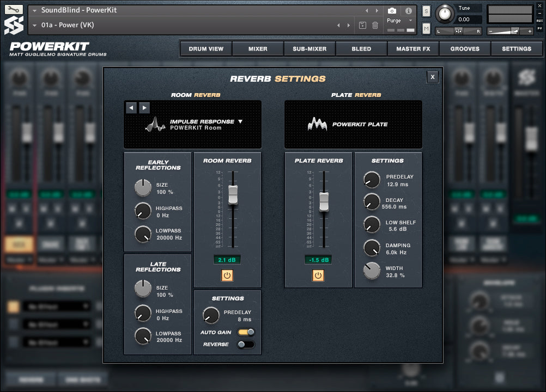The image size is (546, 392).
Task: Click the Plate Reverb -1.5 dB readout
Action: [318, 260]
